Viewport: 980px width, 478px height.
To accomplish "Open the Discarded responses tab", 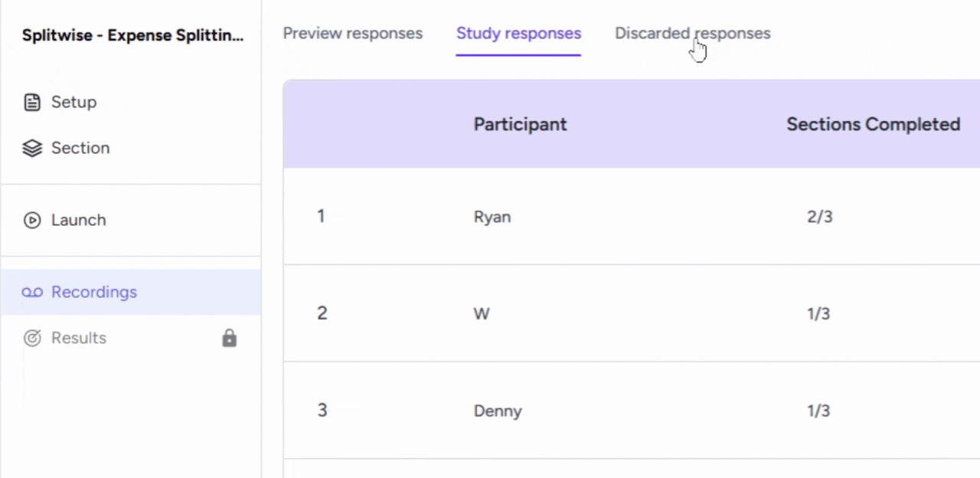I will 692,34.
